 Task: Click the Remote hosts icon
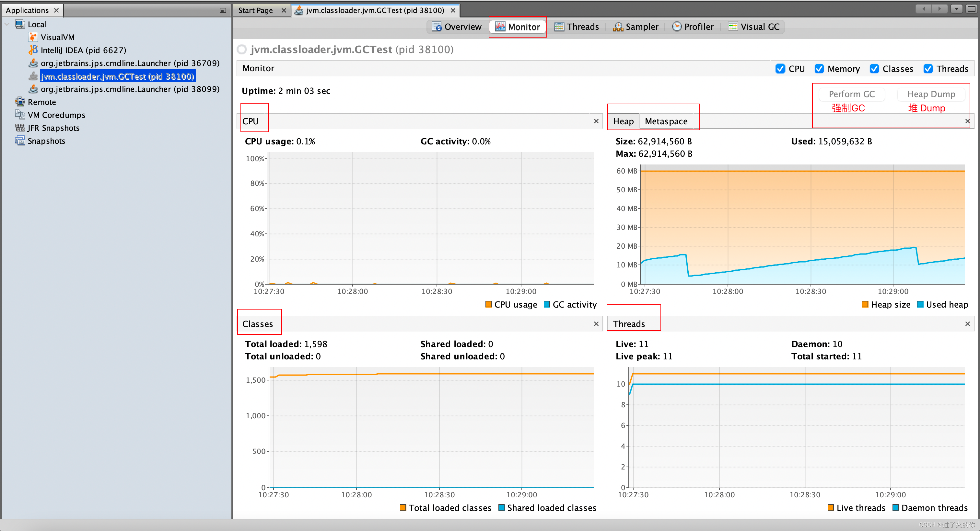[x=20, y=102]
